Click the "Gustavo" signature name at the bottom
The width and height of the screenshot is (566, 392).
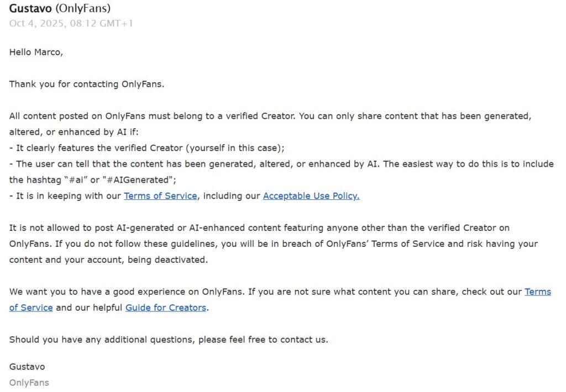coord(27,367)
